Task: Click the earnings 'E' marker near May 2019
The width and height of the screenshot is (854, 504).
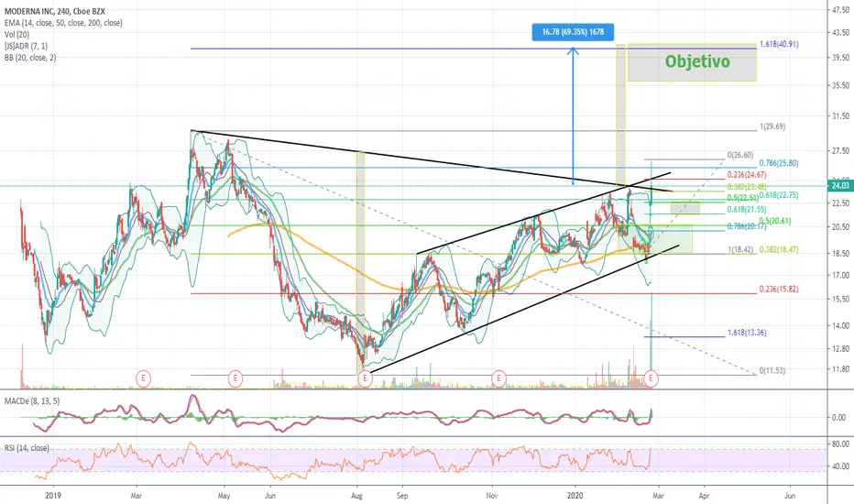Action: coord(235,377)
